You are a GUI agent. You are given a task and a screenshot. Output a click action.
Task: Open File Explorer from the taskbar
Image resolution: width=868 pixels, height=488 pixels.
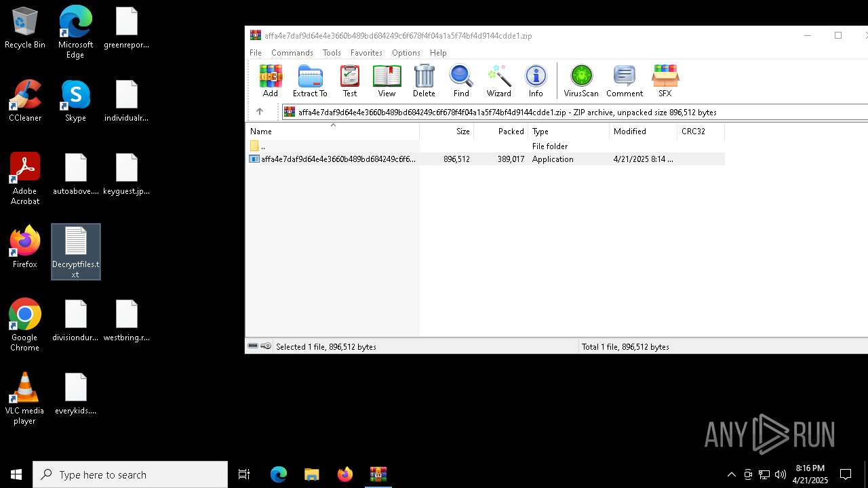coord(311,474)
